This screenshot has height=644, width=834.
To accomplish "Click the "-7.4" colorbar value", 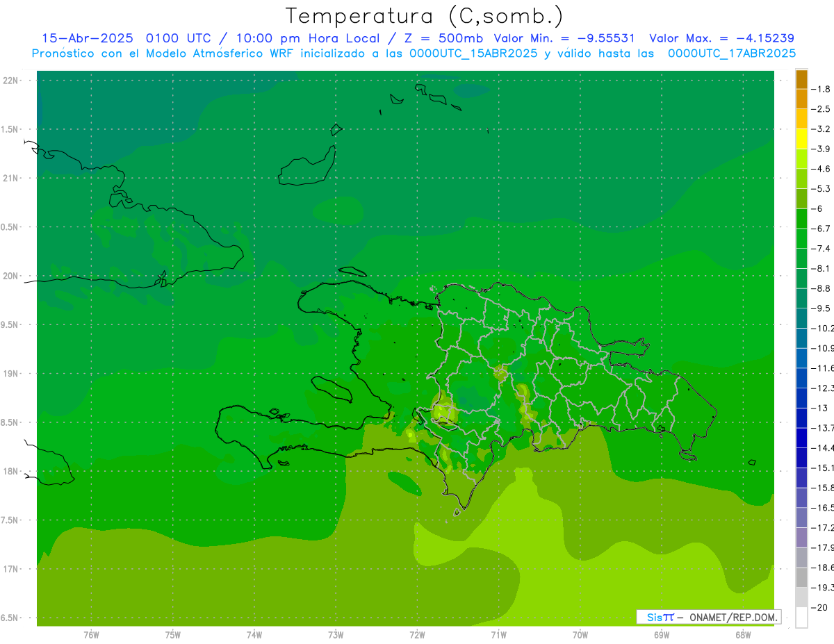I will tap(822, 248).
